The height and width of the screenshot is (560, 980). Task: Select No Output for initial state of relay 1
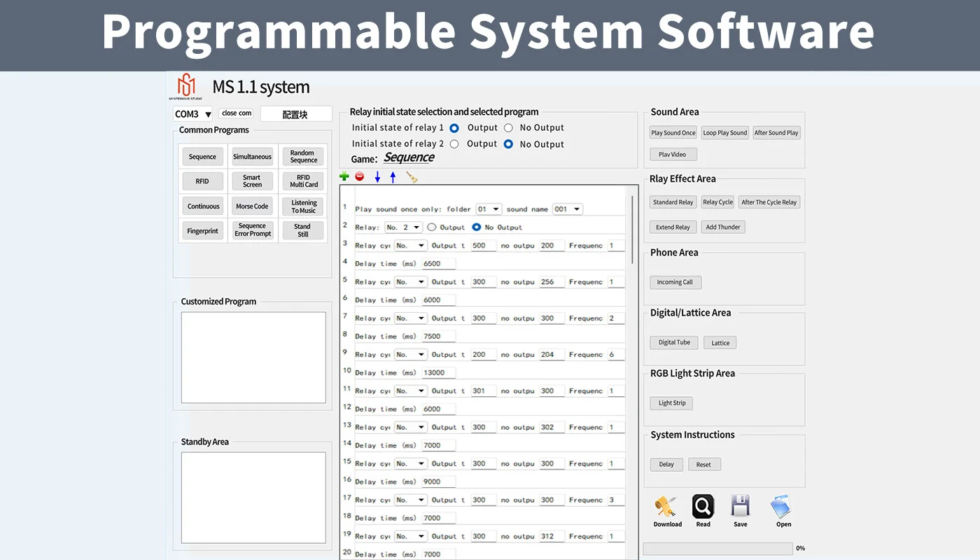(x=508, y=128)
